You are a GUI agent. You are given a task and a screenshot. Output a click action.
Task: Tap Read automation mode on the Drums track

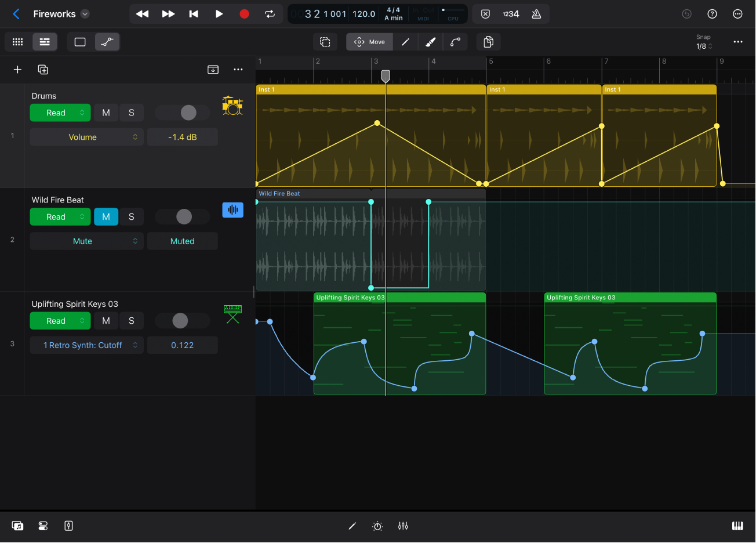click(x=60, y=113)
